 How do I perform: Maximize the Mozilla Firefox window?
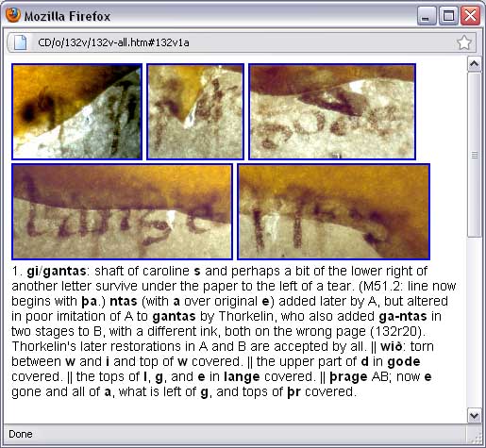click(x=448, y=16)
